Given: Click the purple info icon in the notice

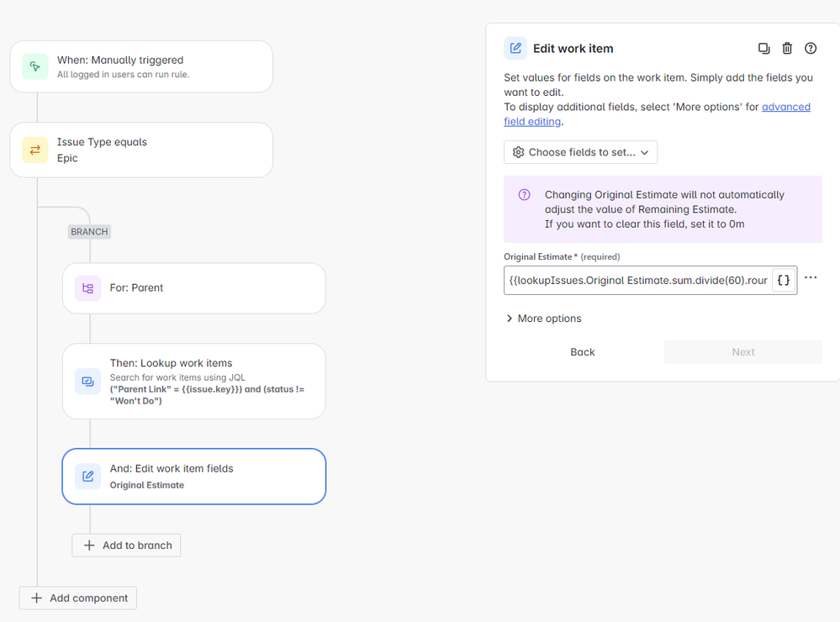Looking at the screenshot, I should 525,194.
